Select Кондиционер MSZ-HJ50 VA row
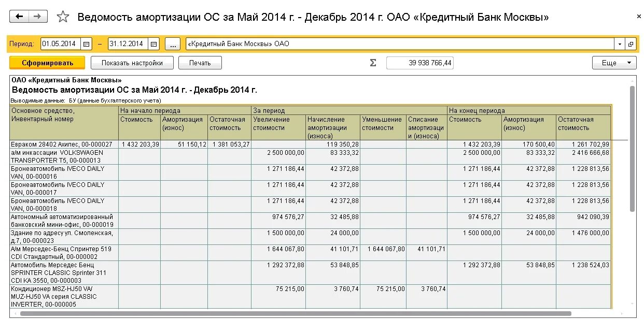This screenshot has width=644, height=319. click(x=310, y=296)
